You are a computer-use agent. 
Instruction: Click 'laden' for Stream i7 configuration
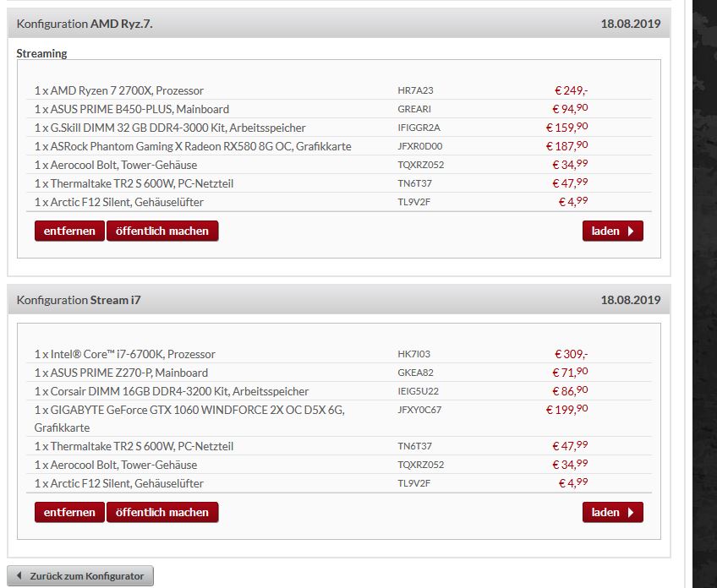tap(613, 512)
